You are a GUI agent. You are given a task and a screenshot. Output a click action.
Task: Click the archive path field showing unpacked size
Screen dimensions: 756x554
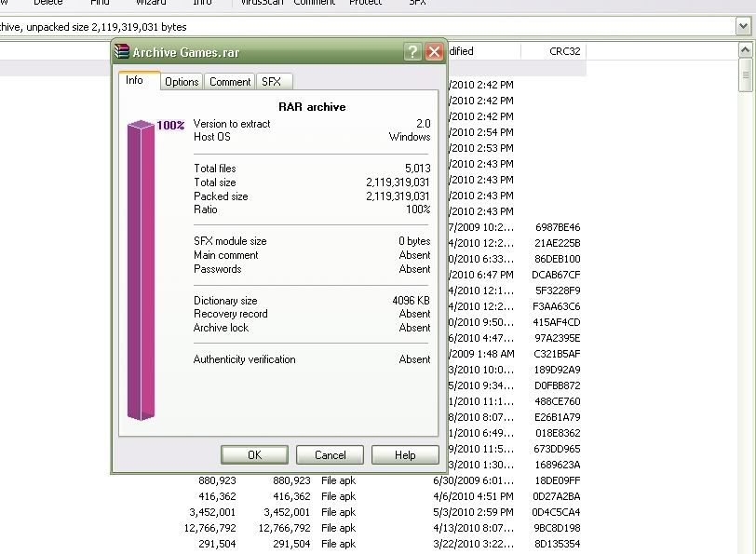coord(367,27)
